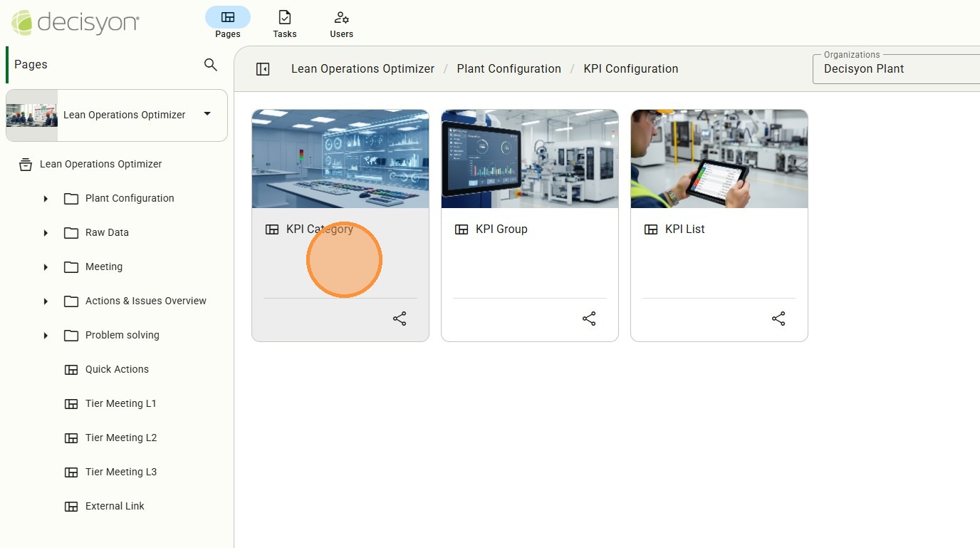Open Tier Meeting L1 page

(x=120, y=403)
